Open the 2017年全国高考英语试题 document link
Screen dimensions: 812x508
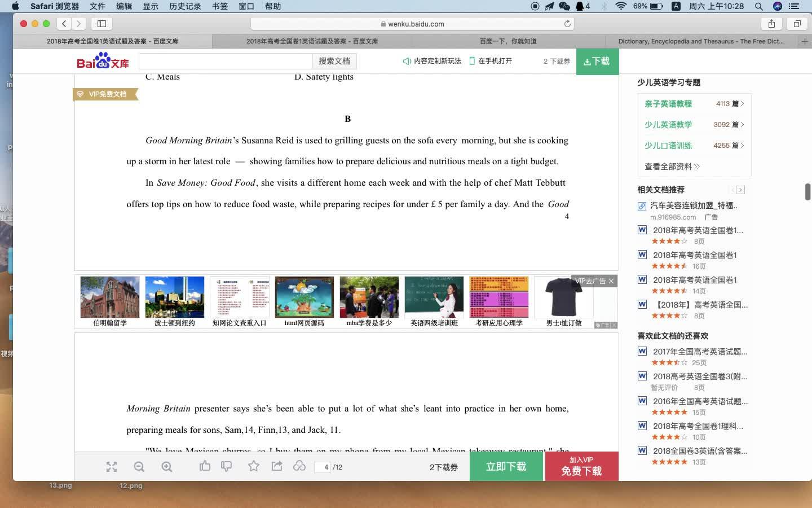coord(700,352)
